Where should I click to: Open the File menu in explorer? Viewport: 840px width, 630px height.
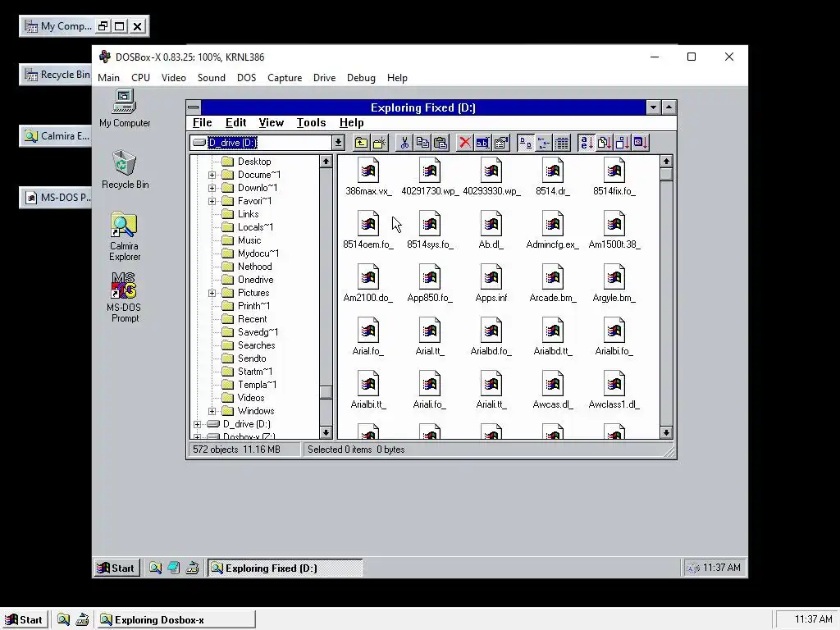tap(203, 123)
